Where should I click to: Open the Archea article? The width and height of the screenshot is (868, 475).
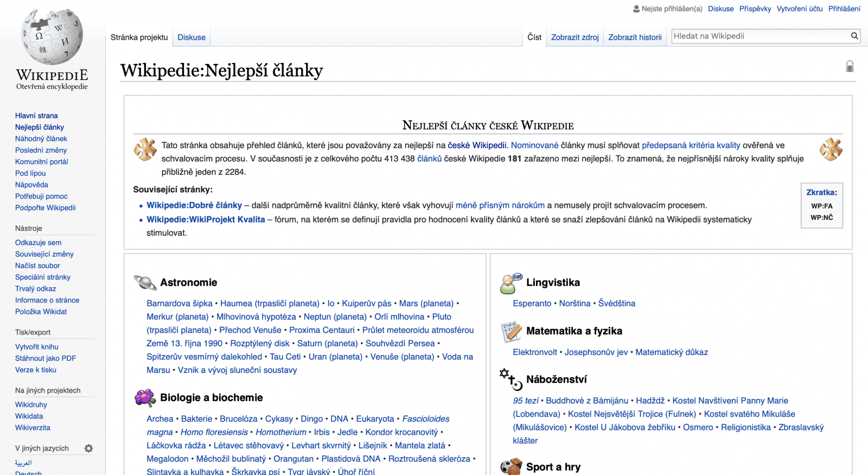coord(160,419)
